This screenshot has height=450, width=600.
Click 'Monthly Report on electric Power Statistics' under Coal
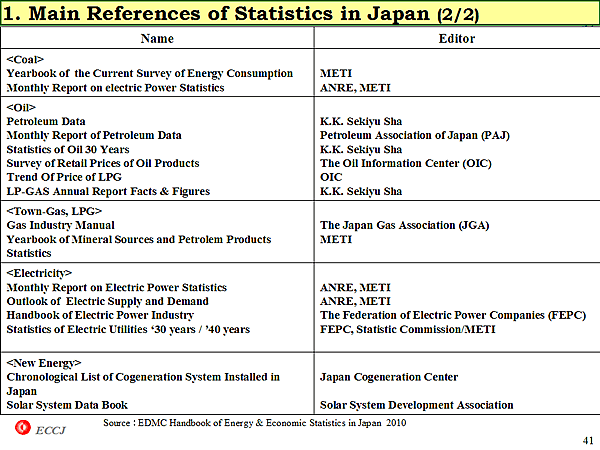point(115,88)
